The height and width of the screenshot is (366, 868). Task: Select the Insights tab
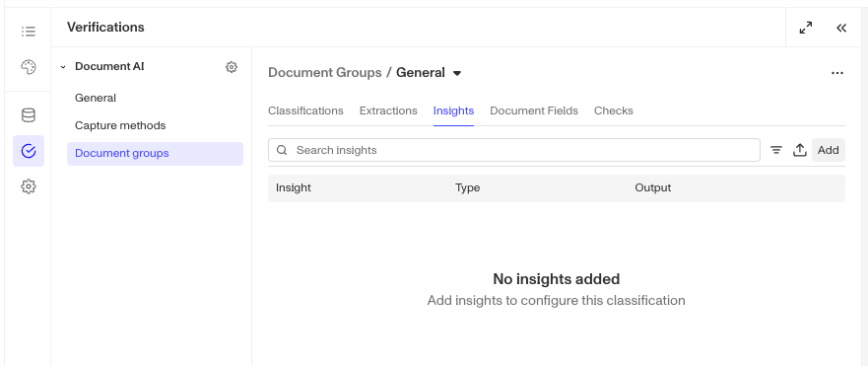453,110
